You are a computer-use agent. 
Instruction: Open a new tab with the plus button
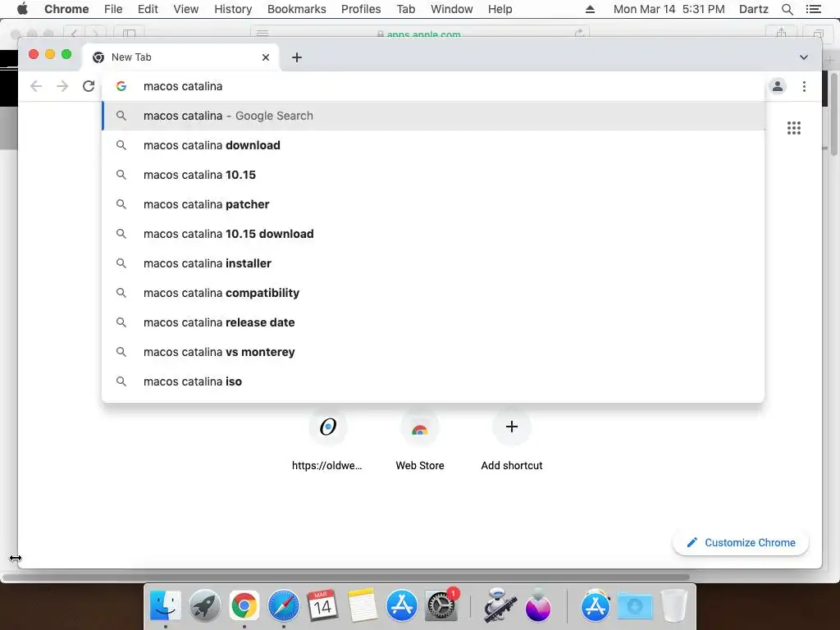[x=297, y=57]
